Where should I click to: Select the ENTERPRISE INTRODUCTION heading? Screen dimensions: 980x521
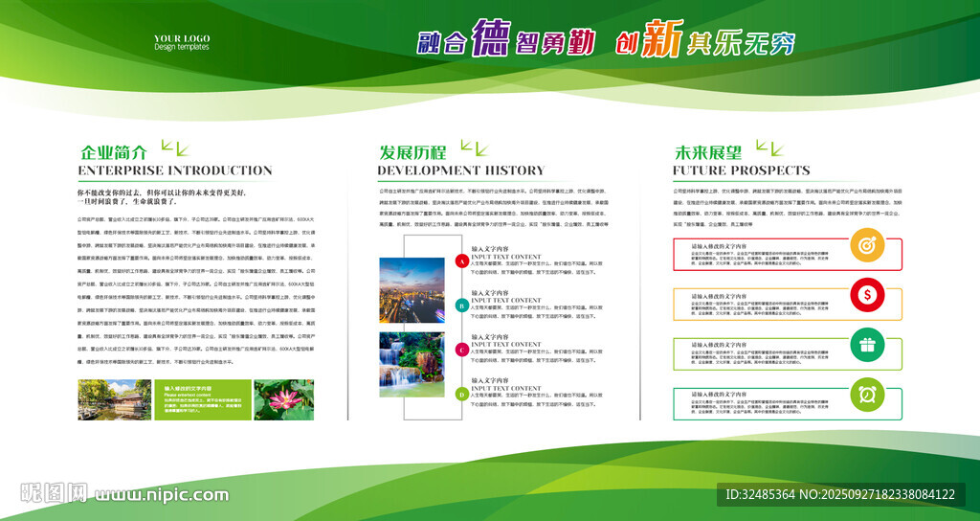coord(175,170)
